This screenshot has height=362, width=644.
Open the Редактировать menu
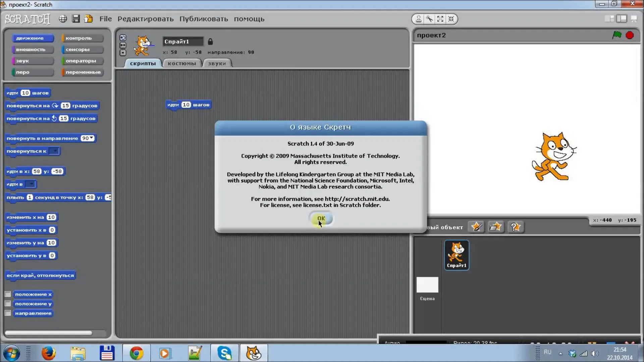pyautogui.click(x=146, y=19)
